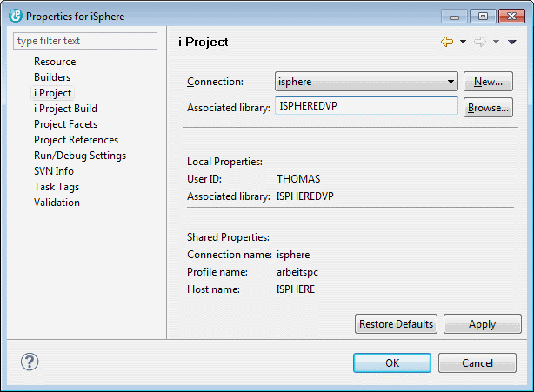Image resolution: width=534 pixels, height=392 pixels.
Task: Expand the Connection combo box
Action: pyautogui.click(x=366, y=82)
